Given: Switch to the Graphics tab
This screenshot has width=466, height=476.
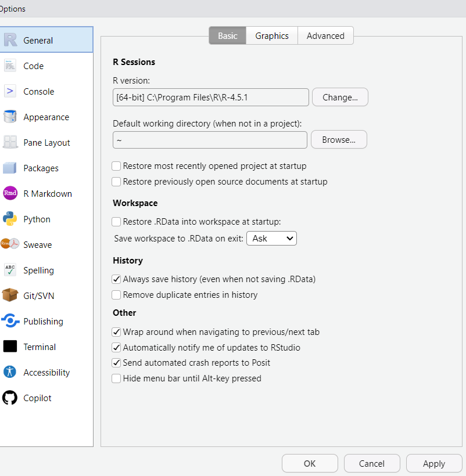Looking at the screenshot, I should click(271, 36).
